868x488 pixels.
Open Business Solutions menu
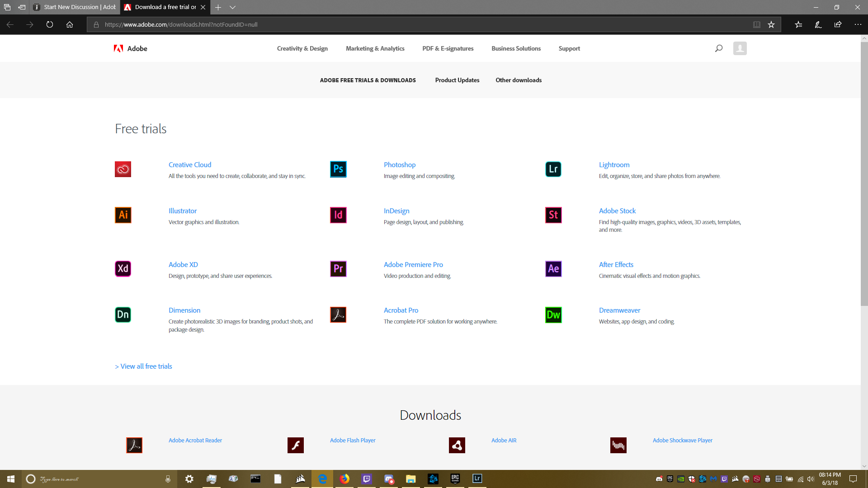pos(516,48)
